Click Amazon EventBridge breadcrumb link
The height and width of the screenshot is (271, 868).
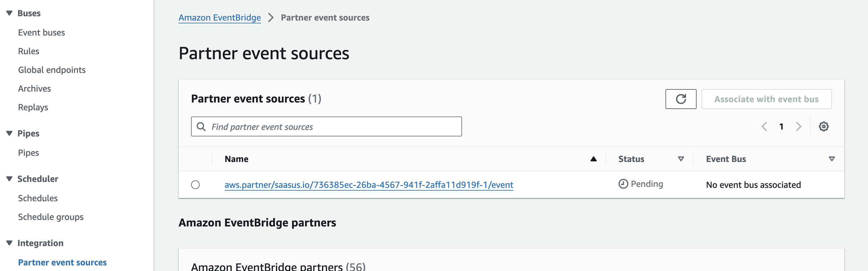pos(220,17)
